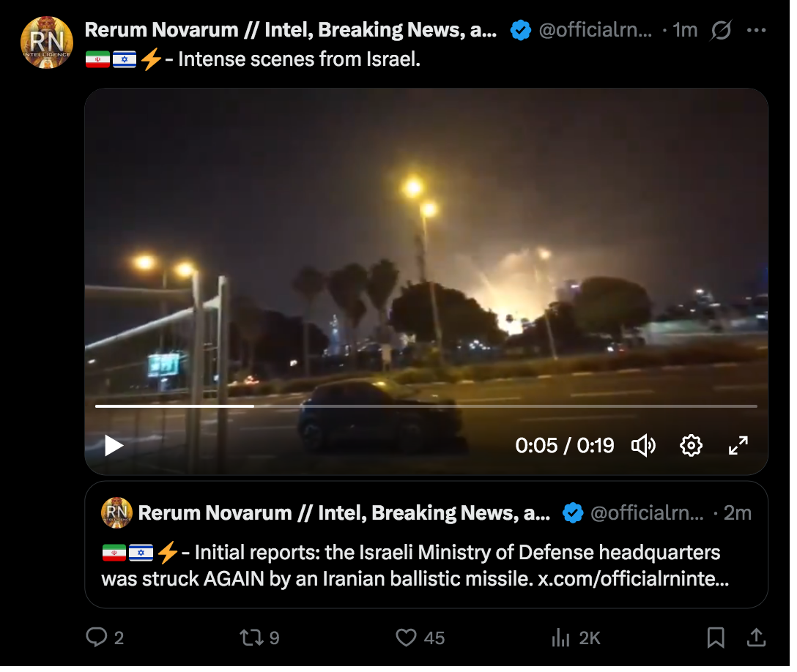Bookmark this tweet
Viewport: 797px width, 672px height.
click(x=716, y=638)
